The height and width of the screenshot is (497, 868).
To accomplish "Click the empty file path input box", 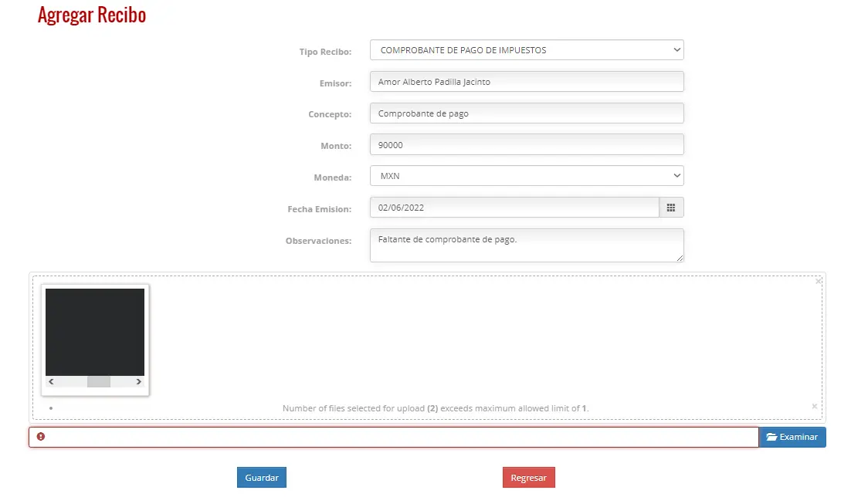I will (394, 437).
